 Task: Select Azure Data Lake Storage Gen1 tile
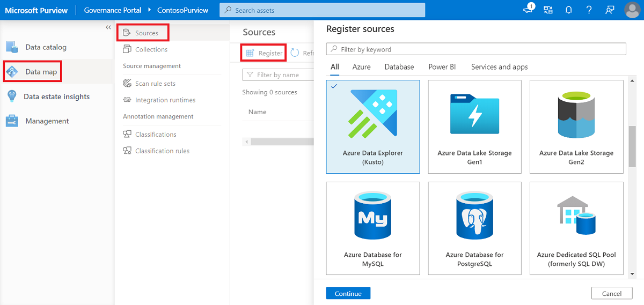pyautogui.click(x=474, y=127)
